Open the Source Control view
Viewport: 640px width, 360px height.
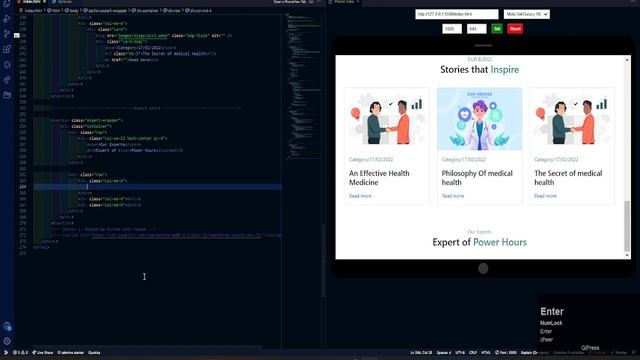pos(7,34)
